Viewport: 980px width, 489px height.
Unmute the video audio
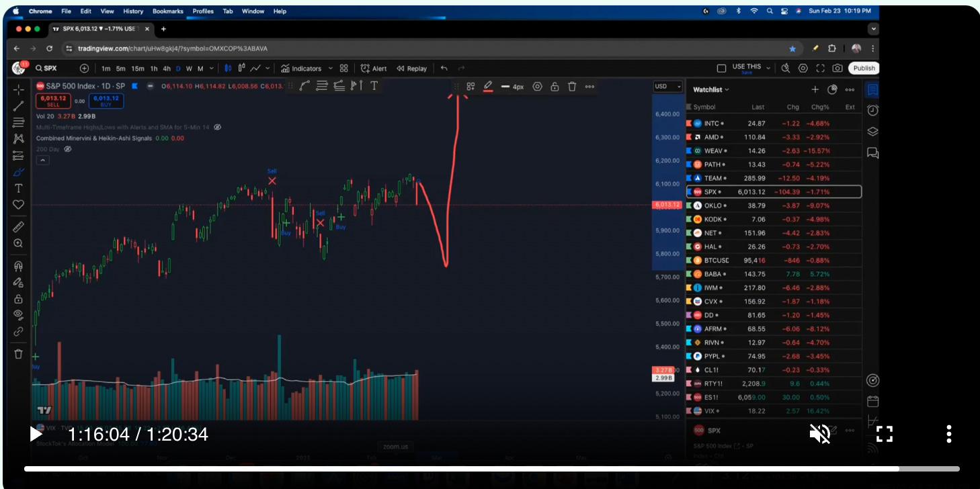coord(820,434)
